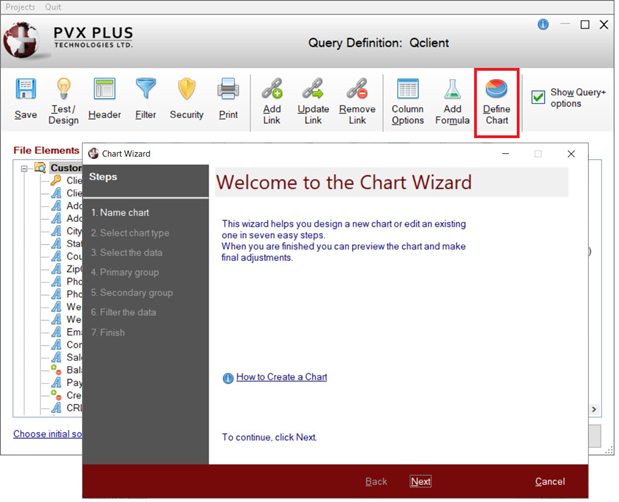This screenshot has width=619, height=502.
Task: Toggle the Show Query+ options checkbox
Action: click(538, 97)
